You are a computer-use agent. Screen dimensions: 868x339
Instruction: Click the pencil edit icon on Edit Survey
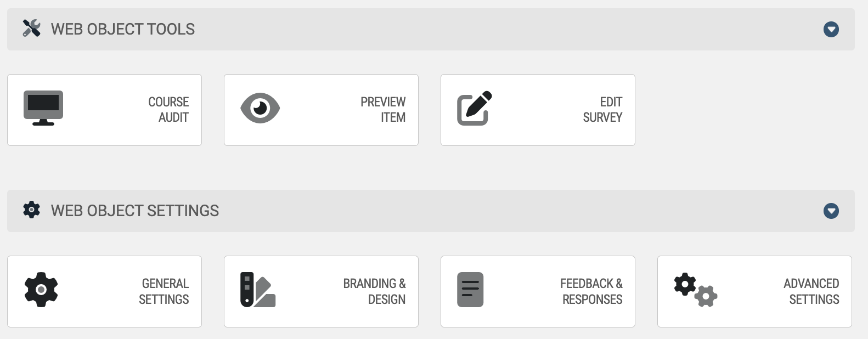(475, 108)
